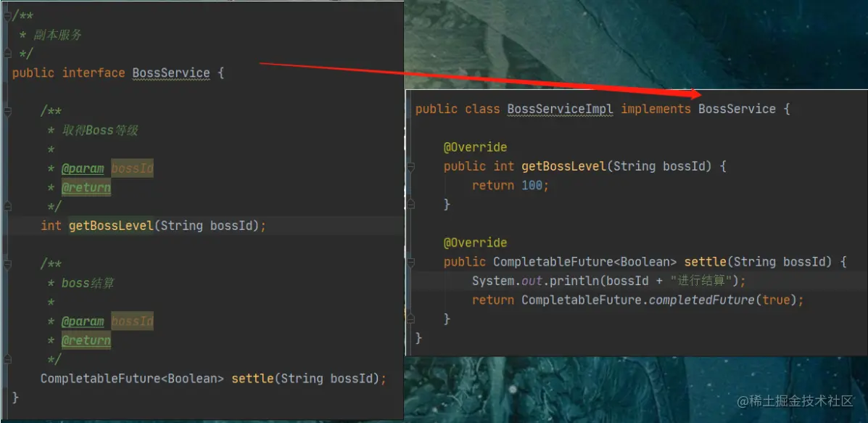
Task: Click @Override annotation above getBossLevel
Action: [x=475, y=147]
